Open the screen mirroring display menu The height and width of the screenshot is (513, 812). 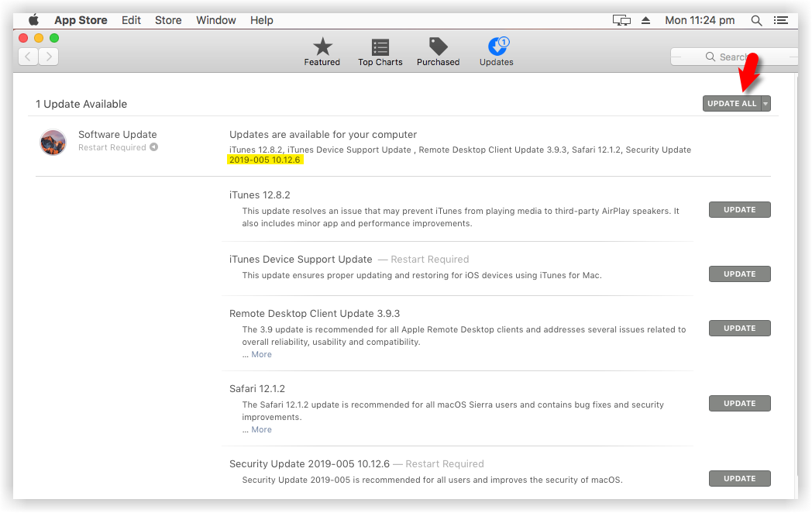(621, 20)
